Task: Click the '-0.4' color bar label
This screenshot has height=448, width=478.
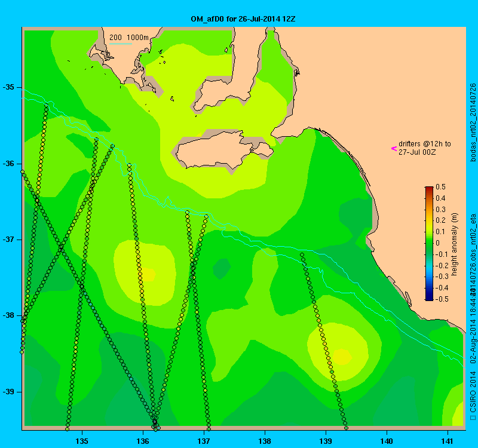Action: tap(442, 288)
